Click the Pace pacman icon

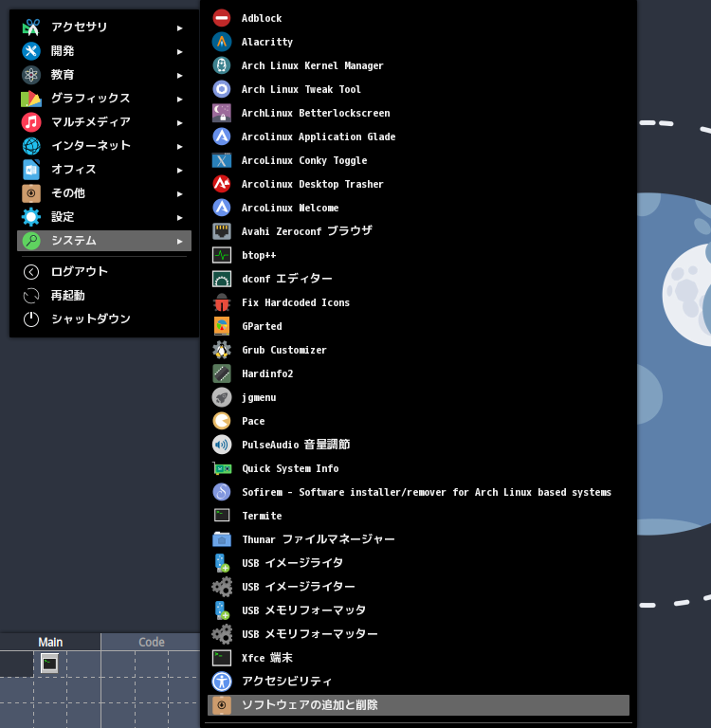pyautogui.click(x=222, y=421)
